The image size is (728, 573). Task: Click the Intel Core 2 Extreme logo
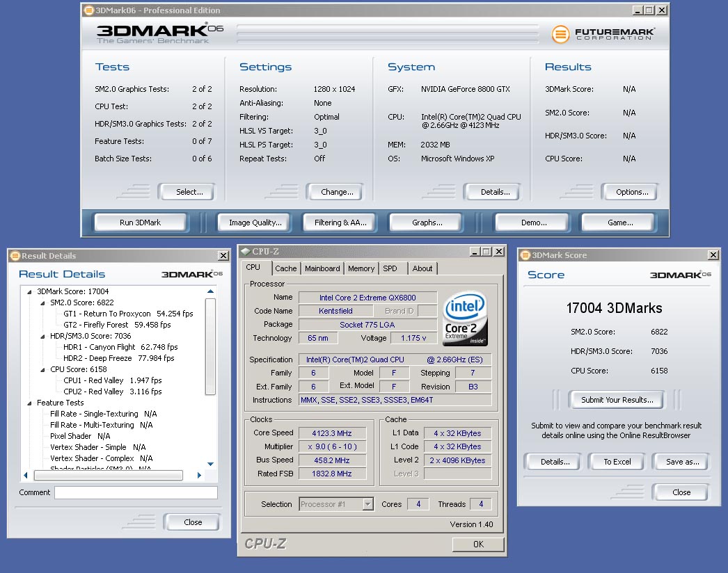click(465, 317)
